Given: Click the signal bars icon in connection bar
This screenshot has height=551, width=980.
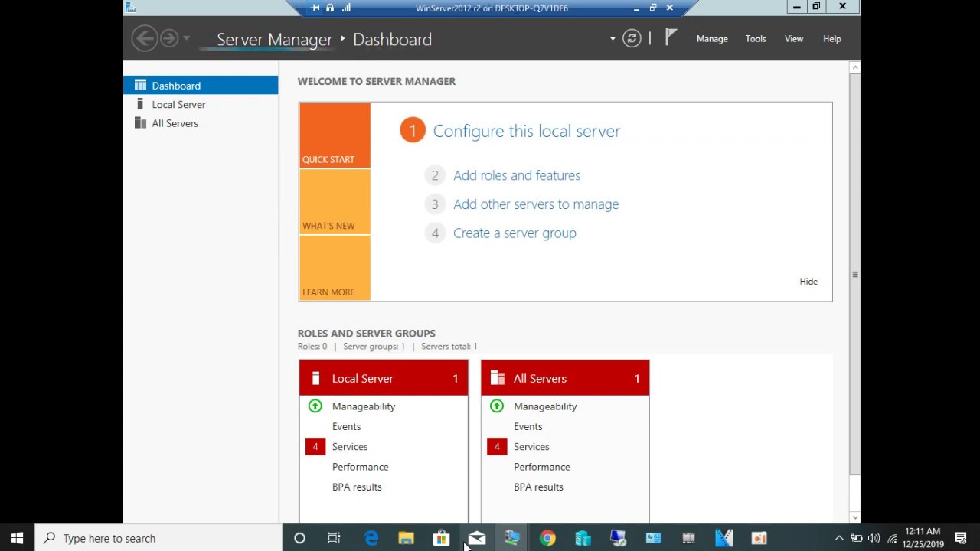Looking at the screenshot, I should (346, 8).
